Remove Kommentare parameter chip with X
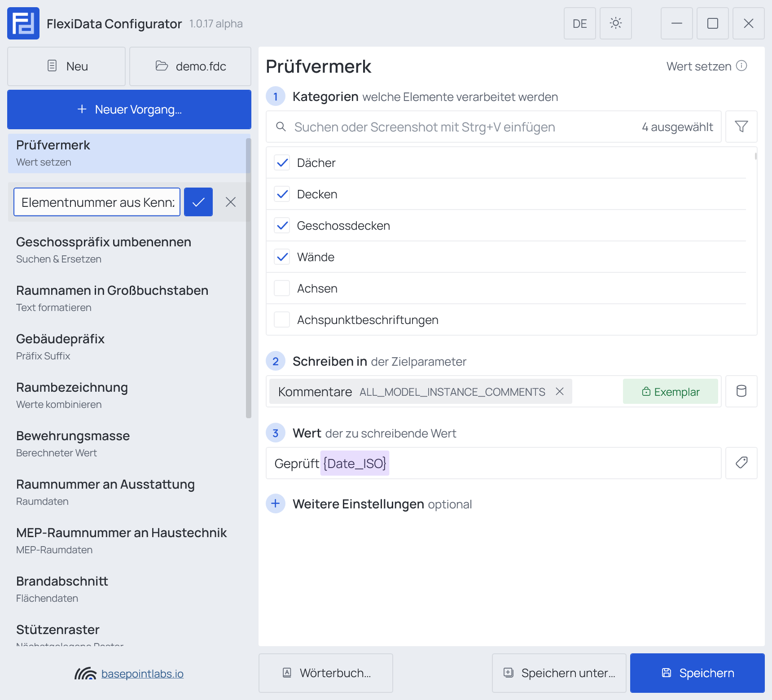772x700 pixels. click(x=559, y=391)
